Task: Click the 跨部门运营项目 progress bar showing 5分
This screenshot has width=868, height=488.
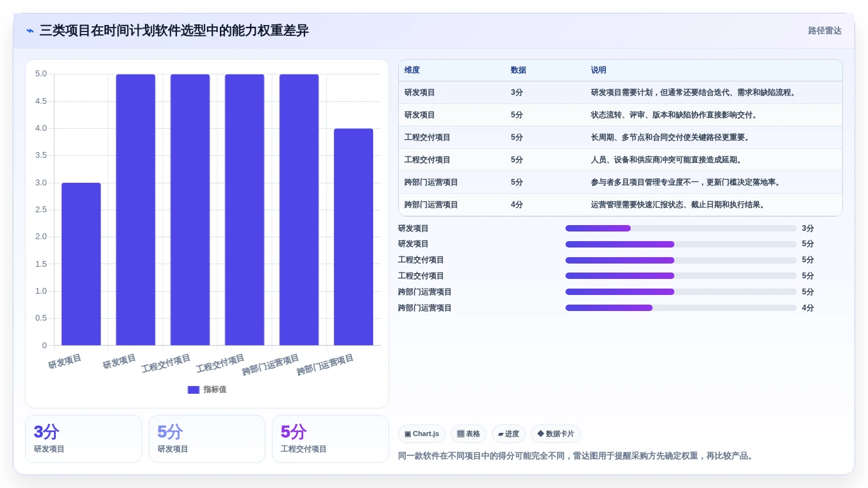Action: tap(681, 292)
